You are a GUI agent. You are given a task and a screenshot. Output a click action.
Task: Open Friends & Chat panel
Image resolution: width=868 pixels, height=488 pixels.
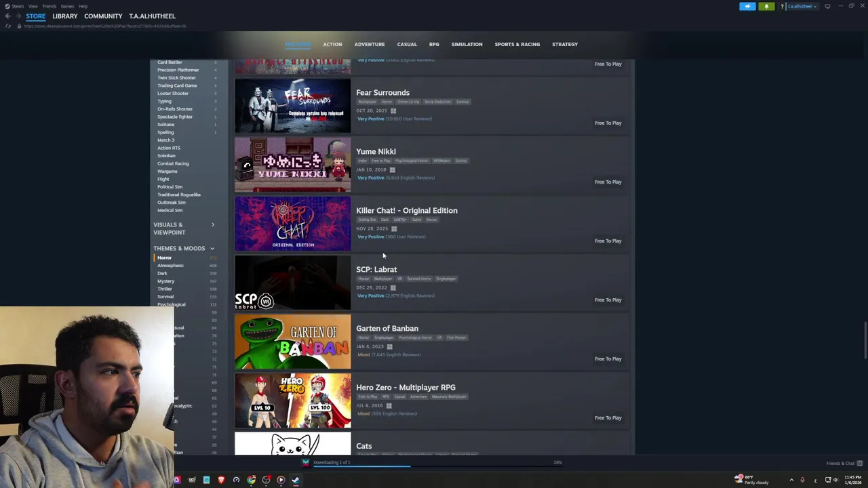pyautogui.click(x=844, y=464)
